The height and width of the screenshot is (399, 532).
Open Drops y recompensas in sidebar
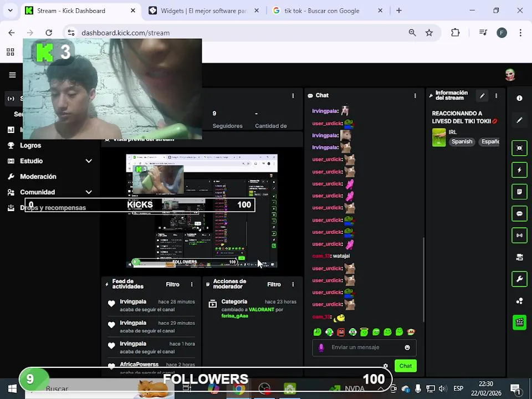click(x=53, y=208)
